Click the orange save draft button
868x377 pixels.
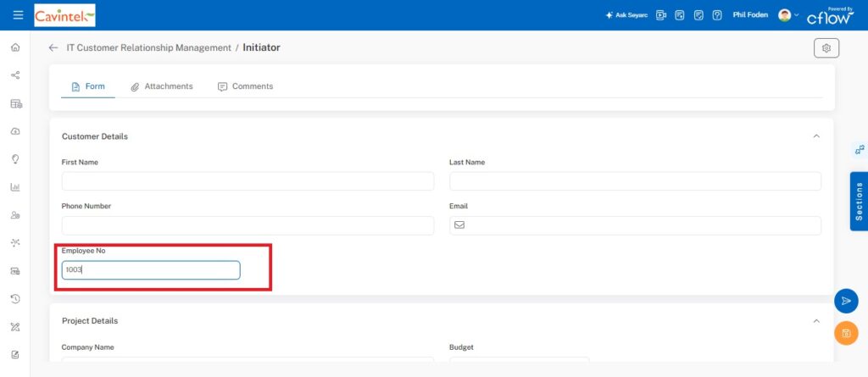pos(846,333)
